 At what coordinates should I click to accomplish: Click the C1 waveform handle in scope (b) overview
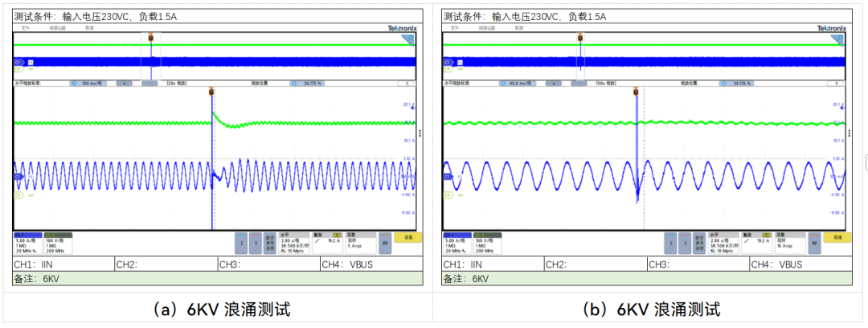pos(448,63)
